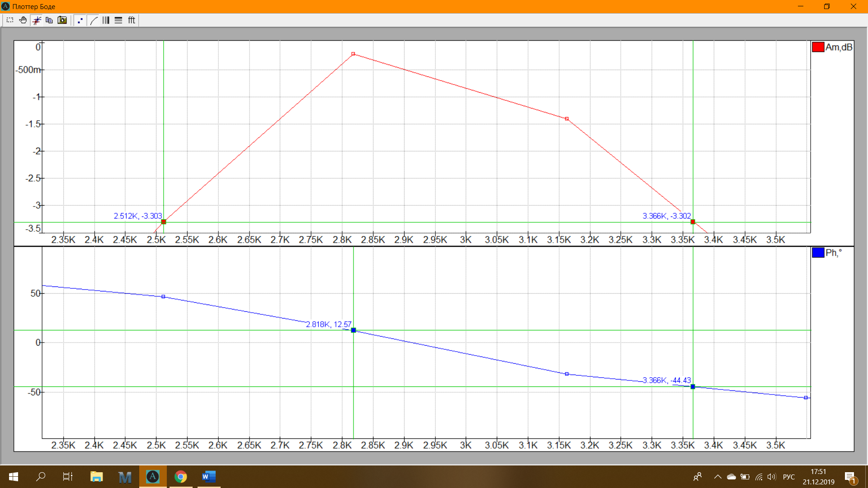
Task: Click the amplitude data point near 3.15K
Action: [x=567, y=119]
